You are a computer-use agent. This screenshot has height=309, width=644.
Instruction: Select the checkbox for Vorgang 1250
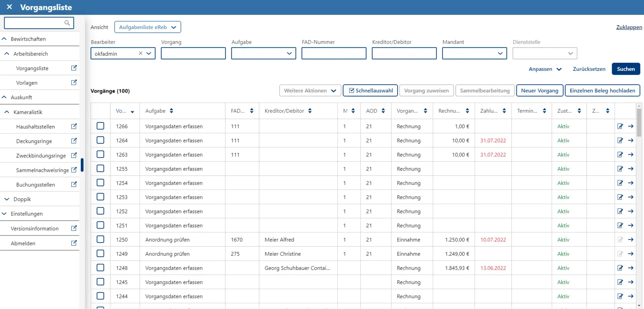[100, 239]
